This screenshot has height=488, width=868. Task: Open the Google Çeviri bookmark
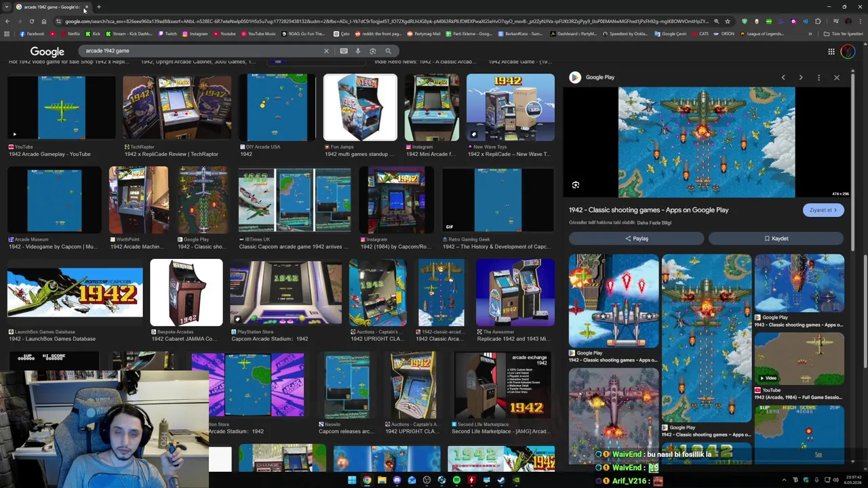671,34
